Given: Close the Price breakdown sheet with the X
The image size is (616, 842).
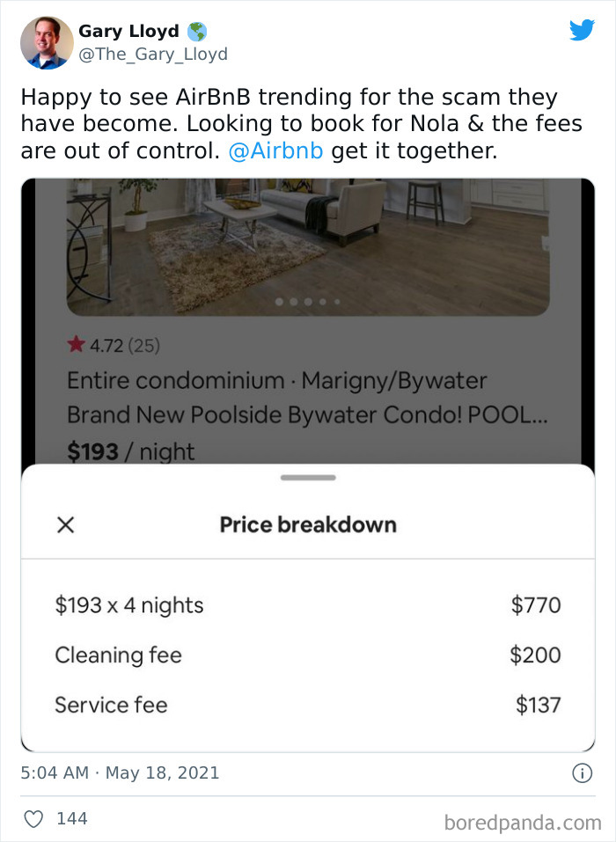Looking at the screenshot, I should coord(66,524).
